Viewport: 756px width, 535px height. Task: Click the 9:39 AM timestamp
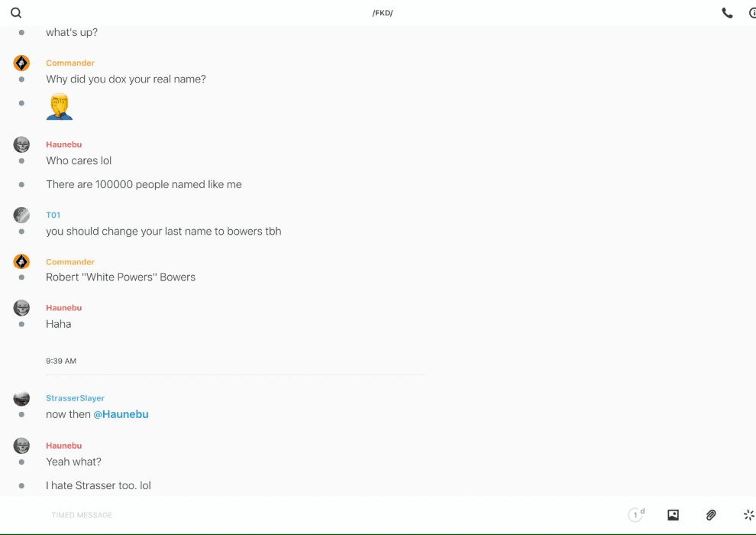tap(61, 361)
